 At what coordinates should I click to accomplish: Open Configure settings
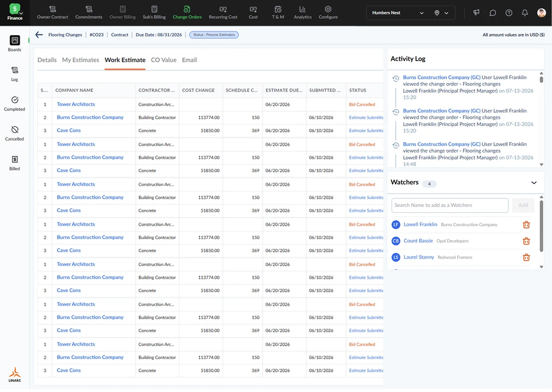(328, 13)
